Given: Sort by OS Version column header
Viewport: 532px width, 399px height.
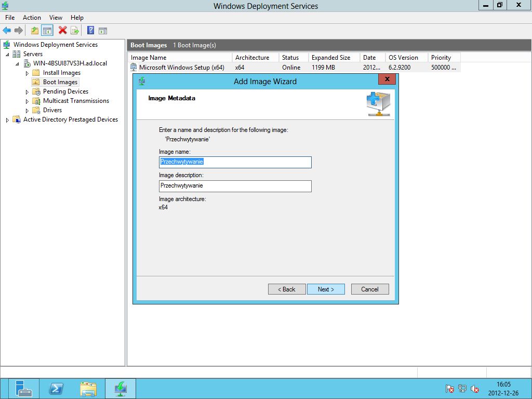Looking at the screenshot, I should point(406,58).
